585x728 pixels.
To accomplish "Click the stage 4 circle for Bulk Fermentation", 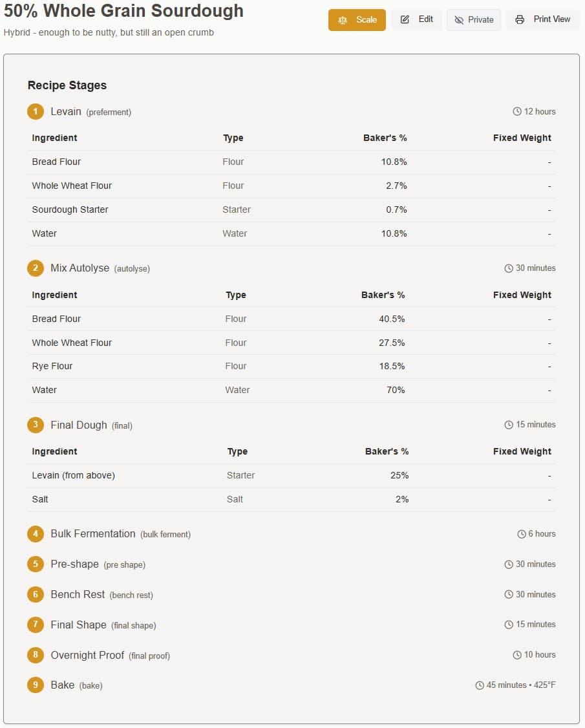I will click(36, 534).
